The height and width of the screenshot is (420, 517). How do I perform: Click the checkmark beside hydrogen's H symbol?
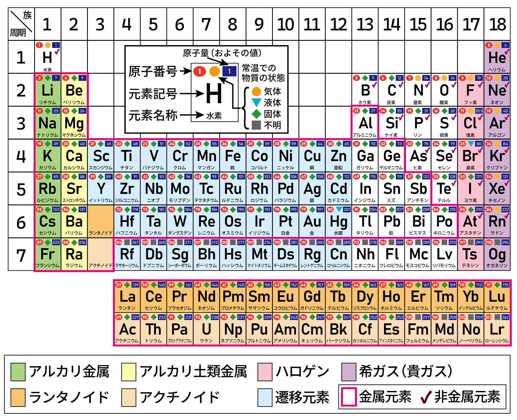[x=57, y=52]
